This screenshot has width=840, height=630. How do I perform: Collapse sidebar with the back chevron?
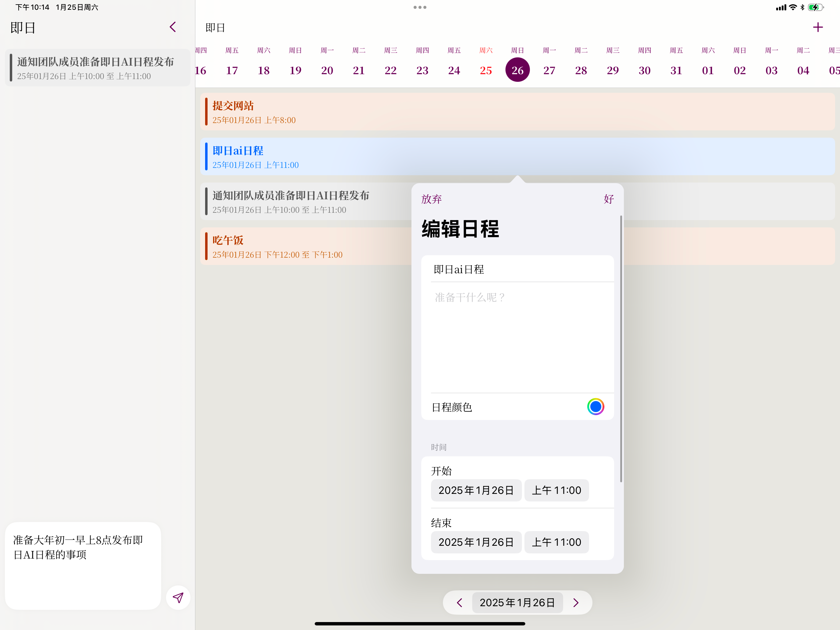pos(173,27)
